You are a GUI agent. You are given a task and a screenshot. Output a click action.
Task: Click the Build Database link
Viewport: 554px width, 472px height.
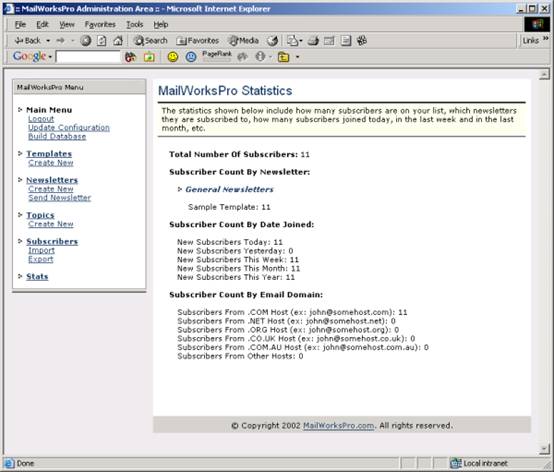[x=57, y=137]
